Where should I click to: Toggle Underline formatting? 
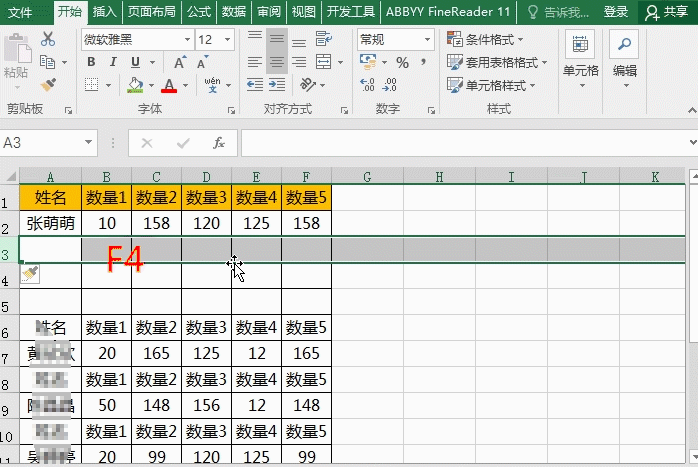135,62
